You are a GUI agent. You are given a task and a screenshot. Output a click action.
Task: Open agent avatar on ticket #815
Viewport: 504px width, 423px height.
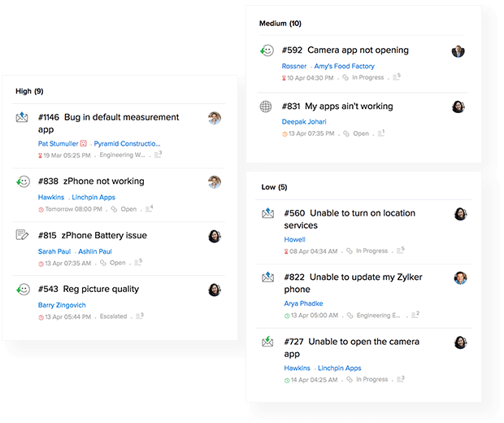coord(215,237)
